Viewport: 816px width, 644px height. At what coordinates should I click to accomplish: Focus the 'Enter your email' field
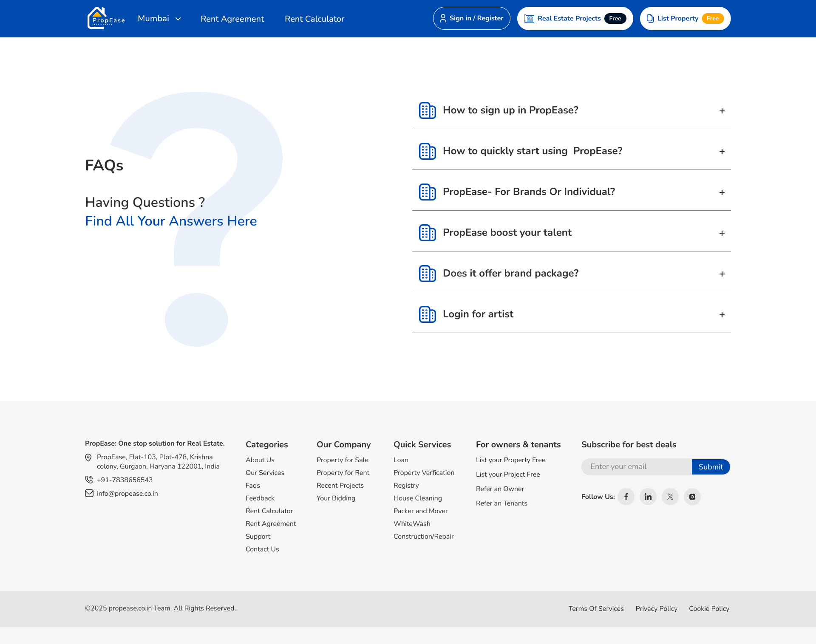coord(637,467)
